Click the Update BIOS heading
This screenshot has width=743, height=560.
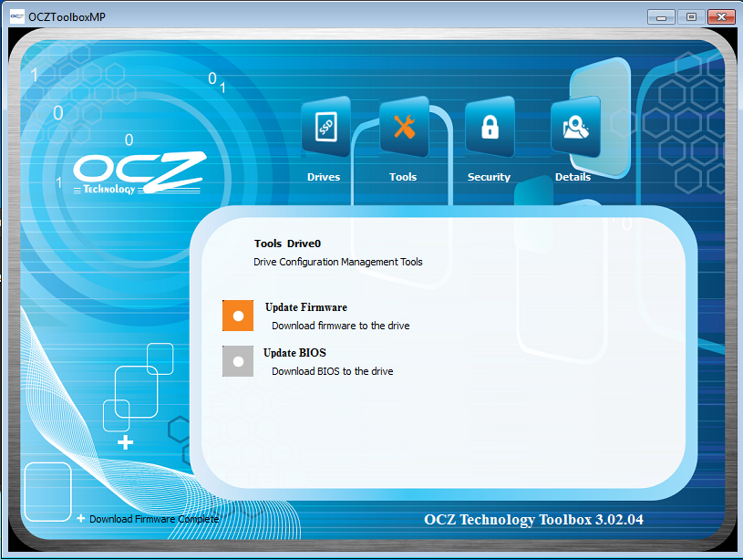coord(294,353)
